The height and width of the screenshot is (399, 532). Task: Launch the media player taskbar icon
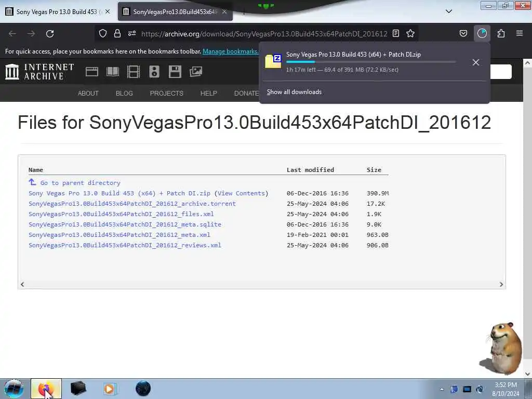point(110,389)
